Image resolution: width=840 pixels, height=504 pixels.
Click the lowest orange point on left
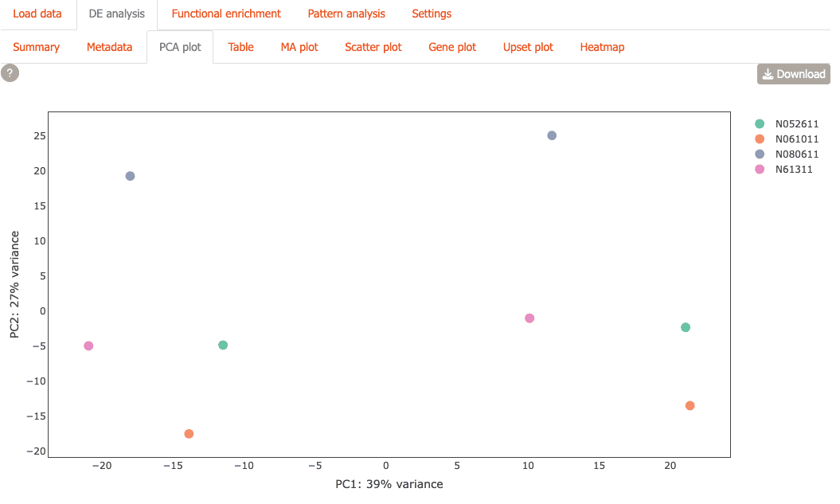pos(189,434)
